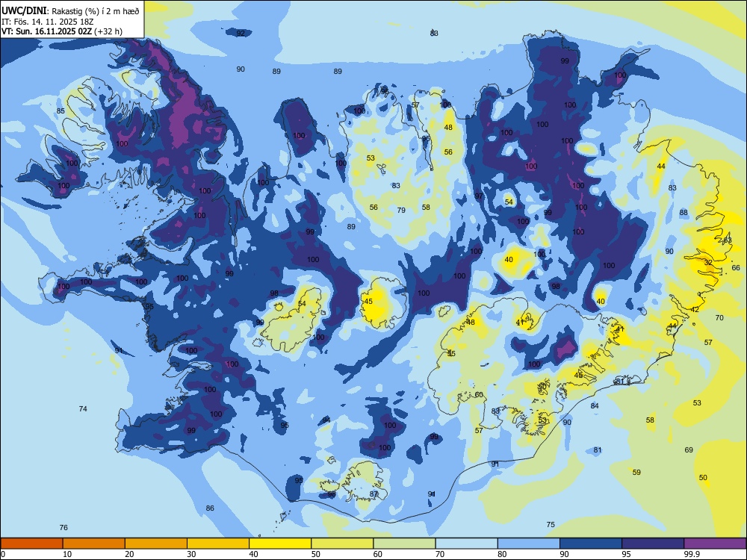The width and height of the screenshot is (747, 560).
Task: Click the VT: Sun. 16.11.2025 02Z line
Action: pyautogui.click(x=61, y=31)
